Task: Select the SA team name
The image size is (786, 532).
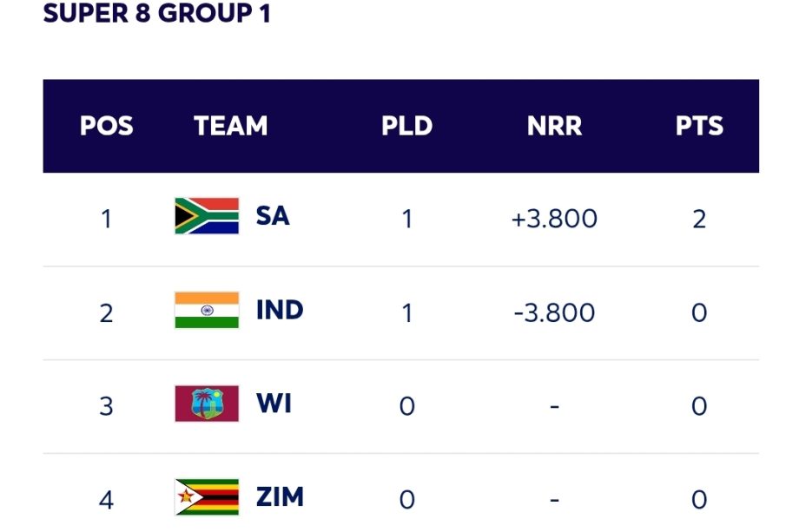Action: click(273, 216)
